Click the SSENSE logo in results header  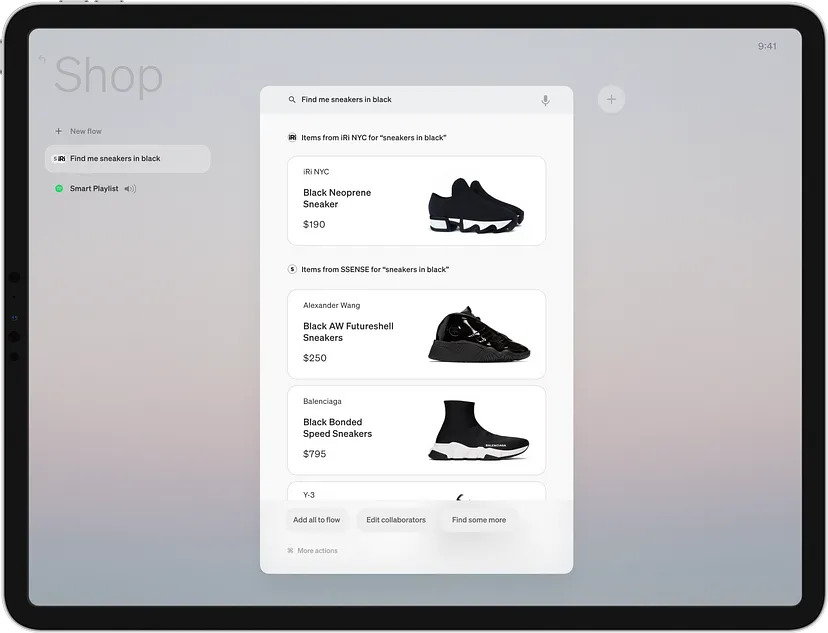point(292,269)
